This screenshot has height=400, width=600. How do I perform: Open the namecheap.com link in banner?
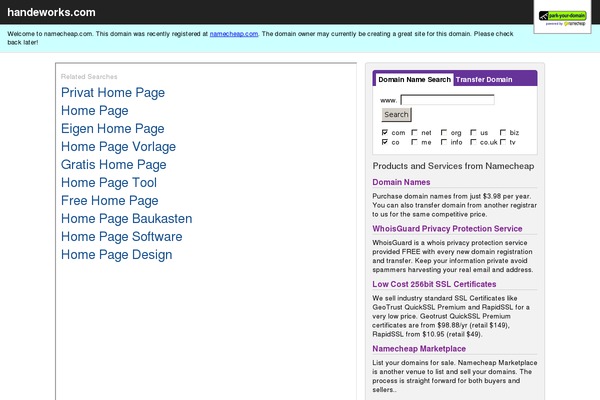click(x=234, y=34)
